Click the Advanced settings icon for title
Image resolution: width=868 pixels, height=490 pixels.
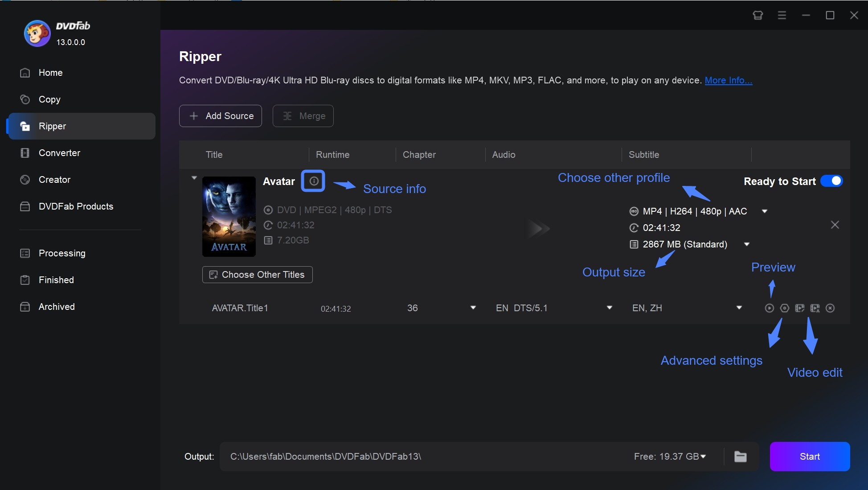(x=785, y=308)
